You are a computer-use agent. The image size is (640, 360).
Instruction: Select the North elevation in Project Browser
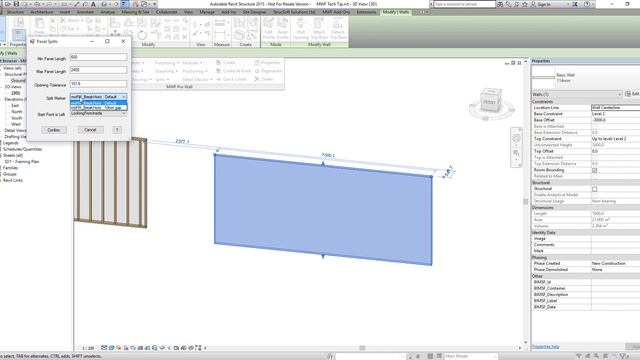point(17,111)
